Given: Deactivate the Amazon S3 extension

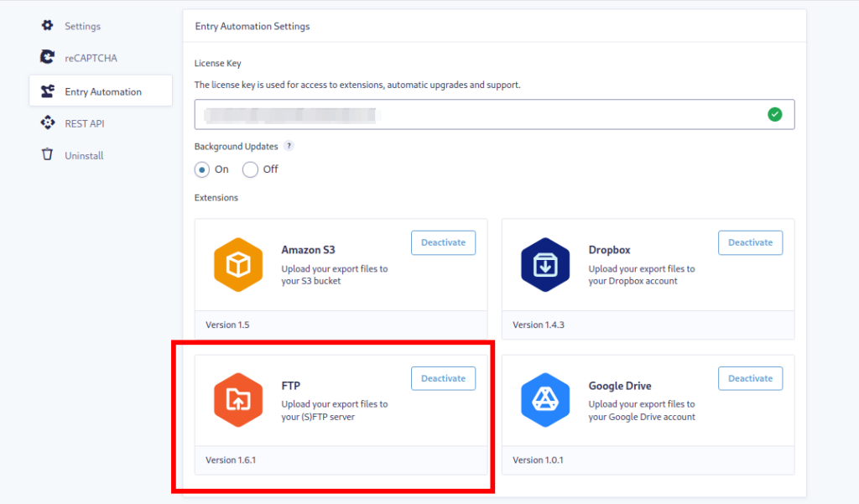Looking at the screenshot, I should (x=443, y=242).
